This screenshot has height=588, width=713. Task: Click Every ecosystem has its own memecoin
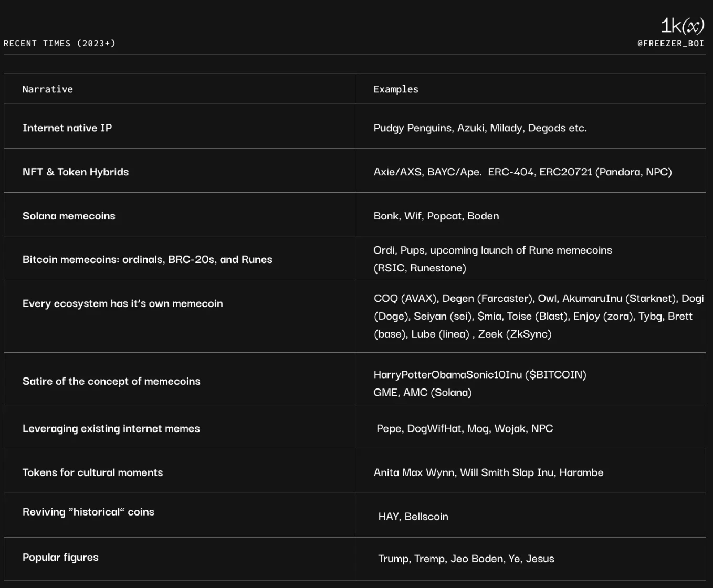(x=123, y=303)
